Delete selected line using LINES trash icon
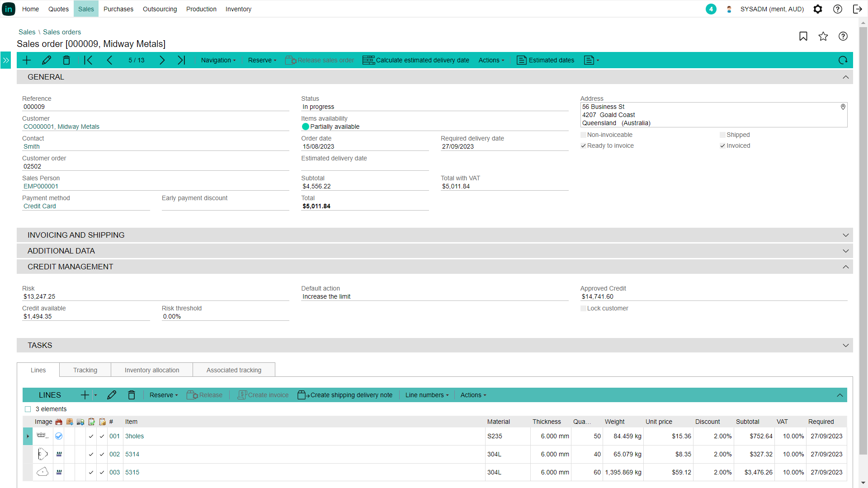Screen dimensions: 868x488 tap(132, 395)
